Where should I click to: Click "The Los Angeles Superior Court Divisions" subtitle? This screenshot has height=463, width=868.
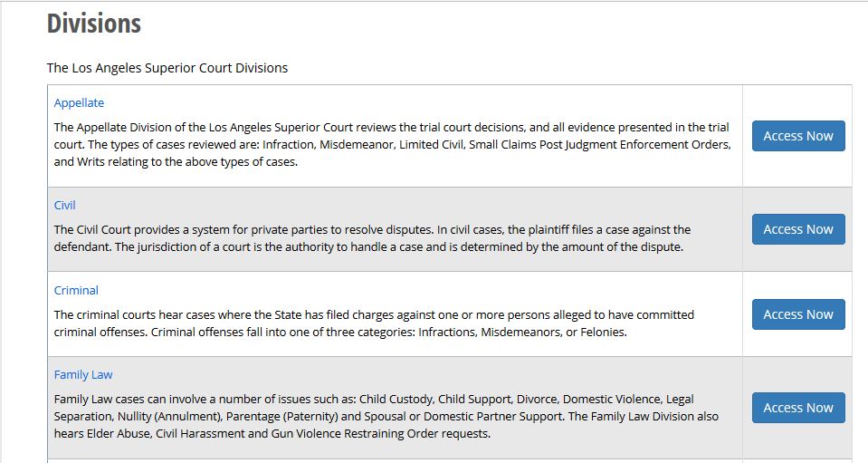point(167,68)
